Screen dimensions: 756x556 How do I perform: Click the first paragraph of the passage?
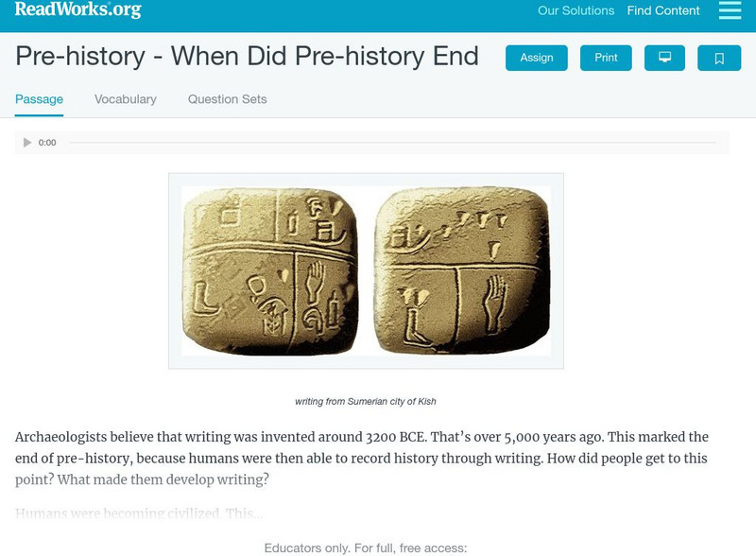[369, 456]
